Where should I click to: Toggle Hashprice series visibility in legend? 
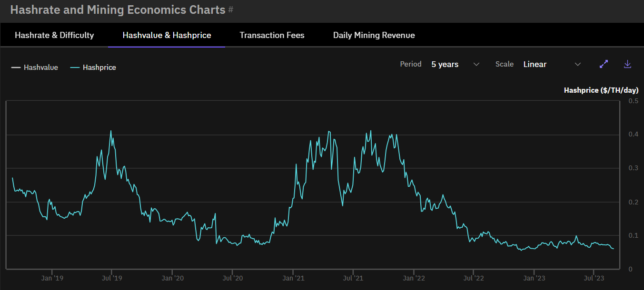click(93, 68)
